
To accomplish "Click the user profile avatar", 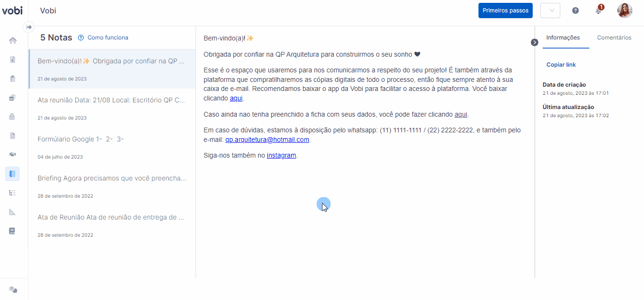I will point(625,10).
